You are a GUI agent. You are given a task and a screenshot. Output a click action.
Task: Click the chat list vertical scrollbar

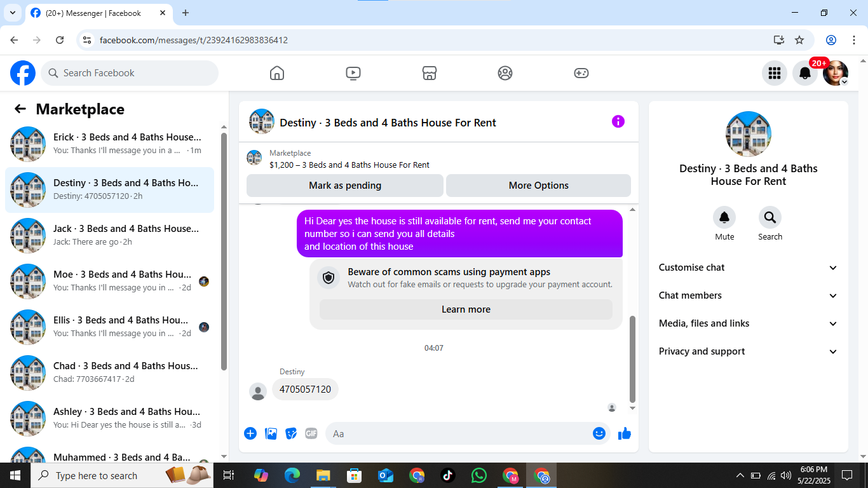pos(224,250)
